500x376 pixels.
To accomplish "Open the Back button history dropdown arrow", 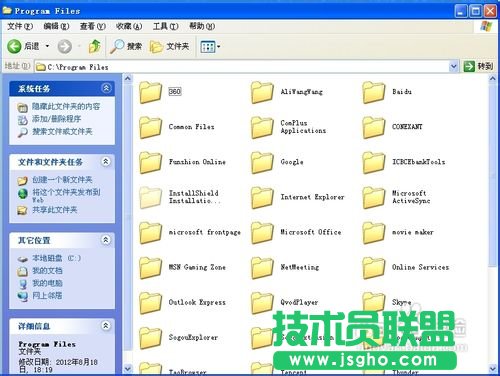I will coord(47,46).
